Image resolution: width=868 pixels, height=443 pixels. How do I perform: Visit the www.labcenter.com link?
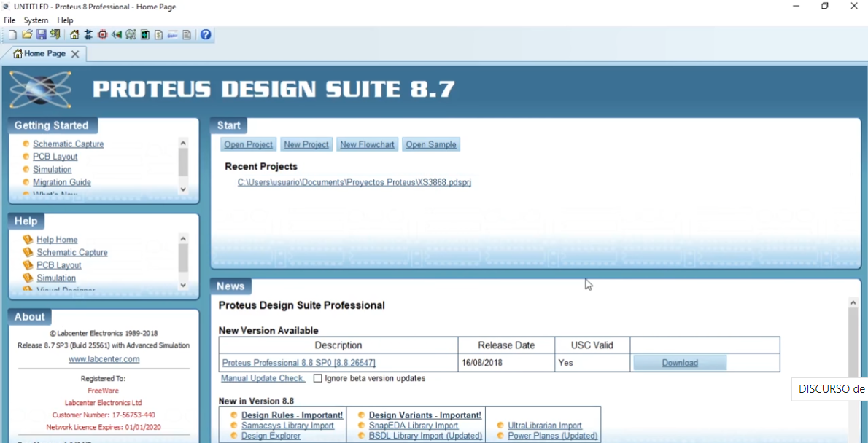tap(104, 359)
